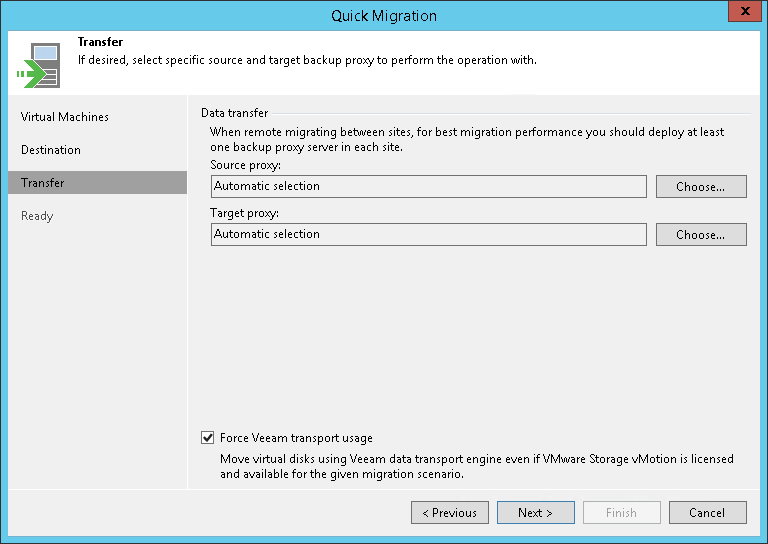The width and height of the screenshot is (768, 544).
Task: Click the bold Transfer heading
Action: tap(100, 43)
